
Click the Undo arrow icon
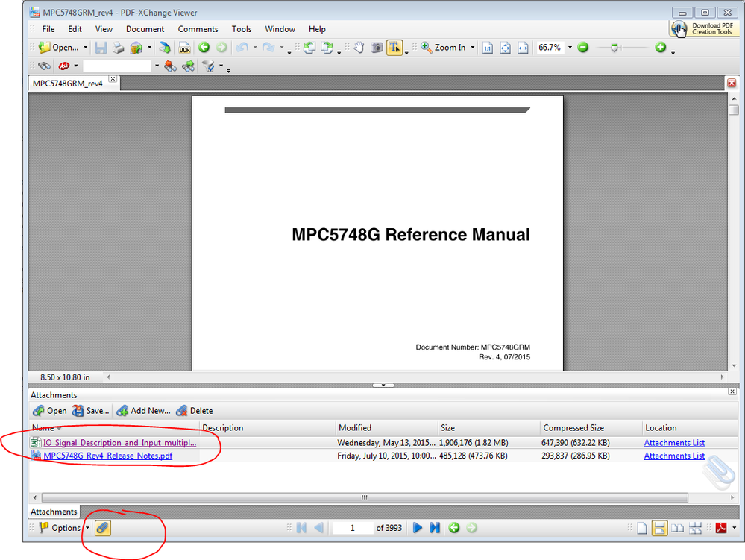[242, 48]
